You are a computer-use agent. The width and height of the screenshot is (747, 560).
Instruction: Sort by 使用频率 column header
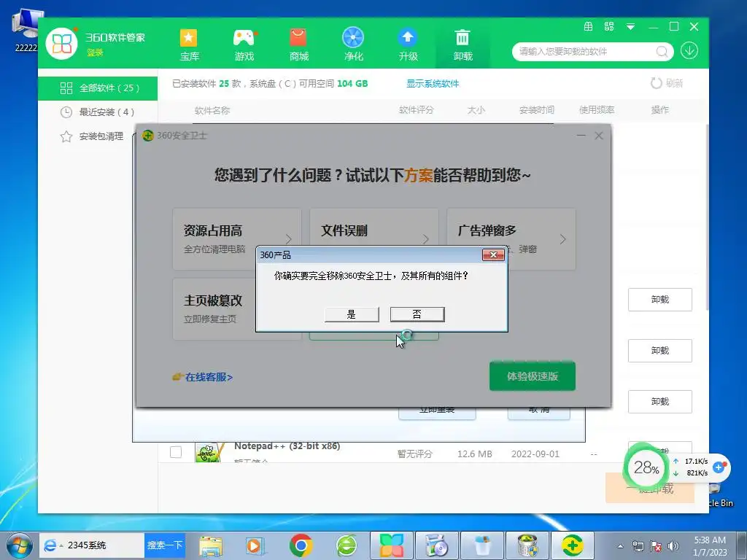597,110
